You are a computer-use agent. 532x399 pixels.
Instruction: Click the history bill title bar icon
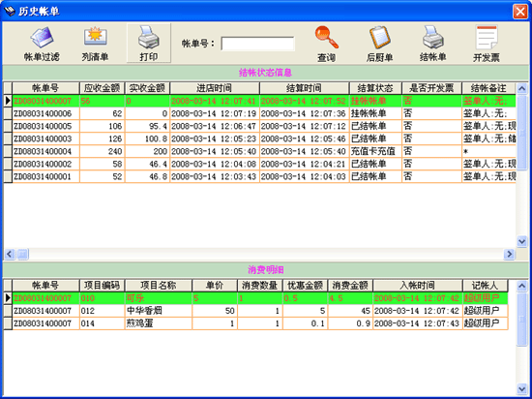[9, 12]
